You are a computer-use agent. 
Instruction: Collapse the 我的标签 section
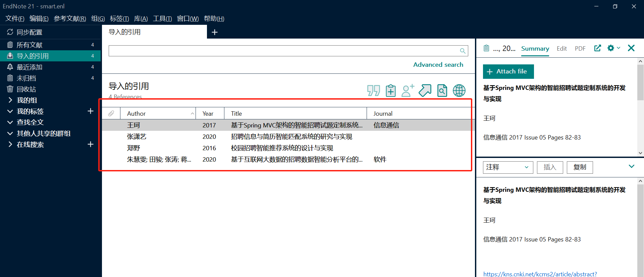pyautogui.click(x=10, y=111)
